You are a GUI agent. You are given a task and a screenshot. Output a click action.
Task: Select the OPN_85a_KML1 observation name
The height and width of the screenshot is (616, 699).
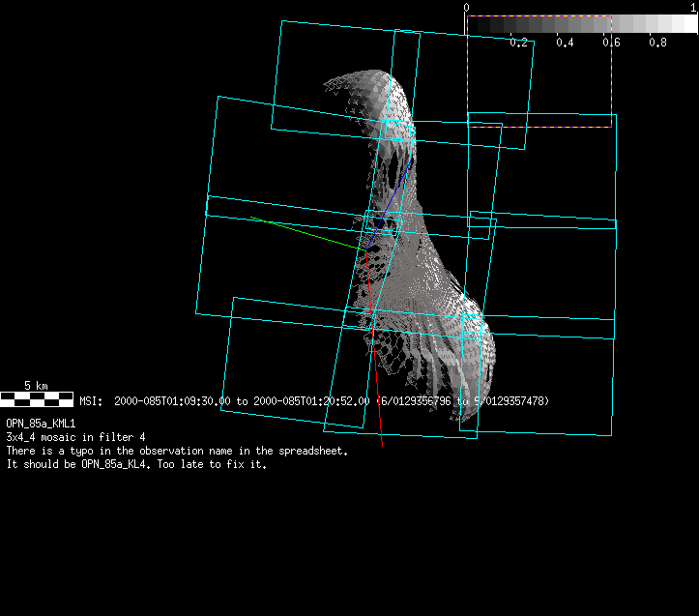pyautogui.click(x=41, y=424)
